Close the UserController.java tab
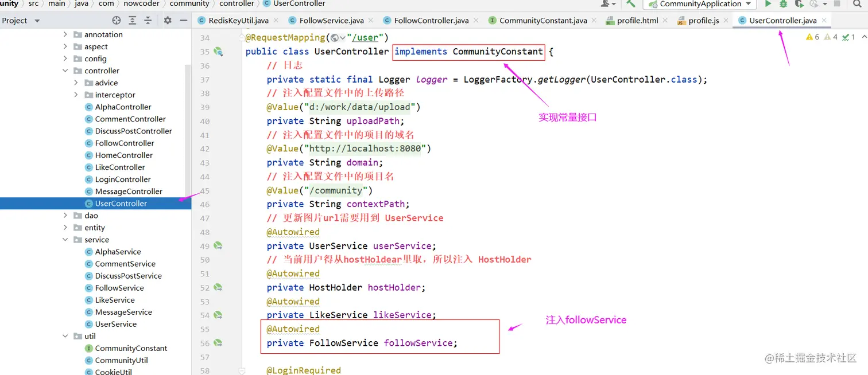Viewport: 868px width, 375px height. 824,20
